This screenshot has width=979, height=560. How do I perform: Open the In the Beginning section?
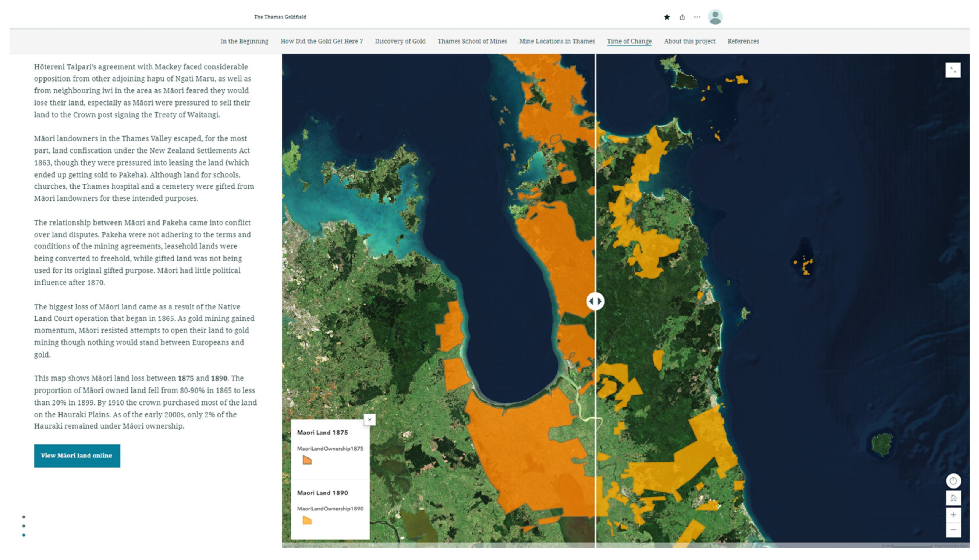244,41
